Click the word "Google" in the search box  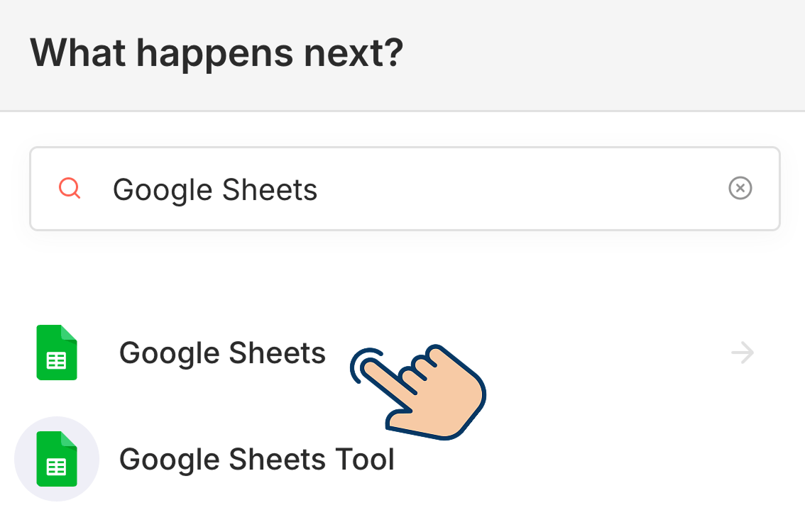[163, 189]
